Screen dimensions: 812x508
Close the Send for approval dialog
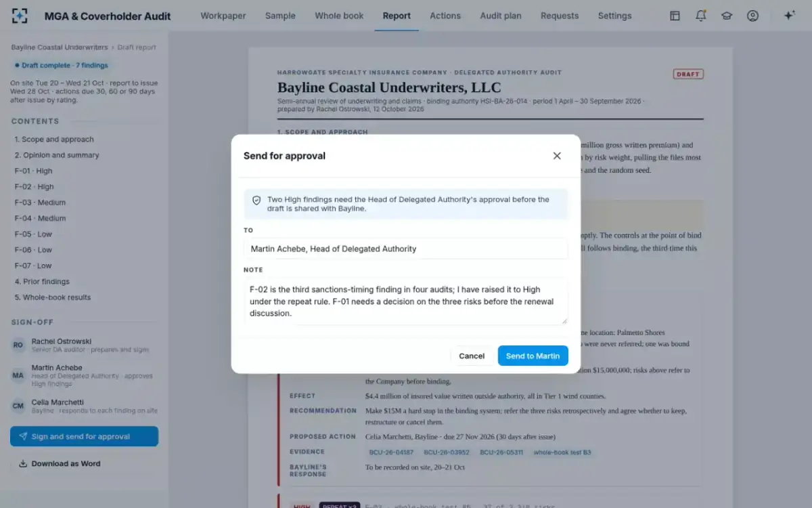557,156
